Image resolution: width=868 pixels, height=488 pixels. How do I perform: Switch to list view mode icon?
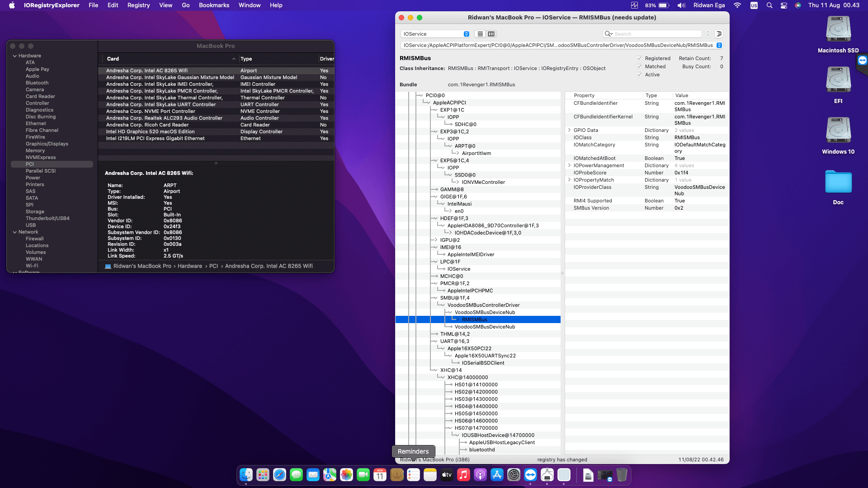click(480, 34)
